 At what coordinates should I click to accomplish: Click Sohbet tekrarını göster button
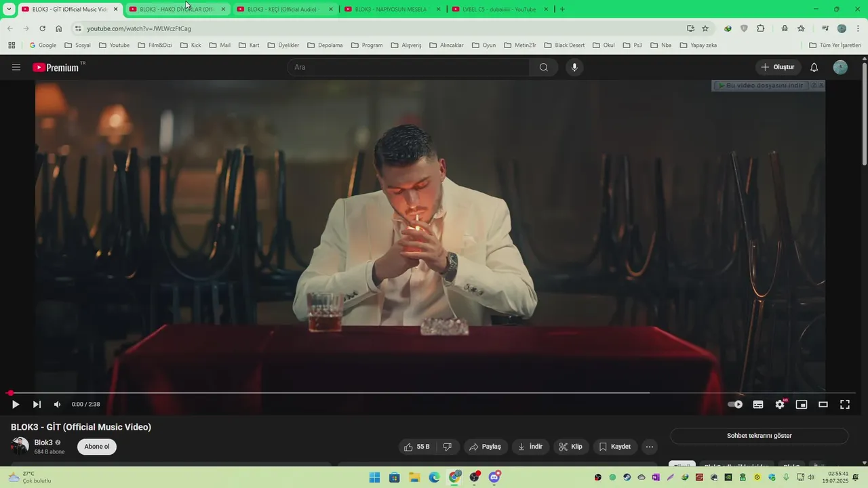(x=759, y=436)
